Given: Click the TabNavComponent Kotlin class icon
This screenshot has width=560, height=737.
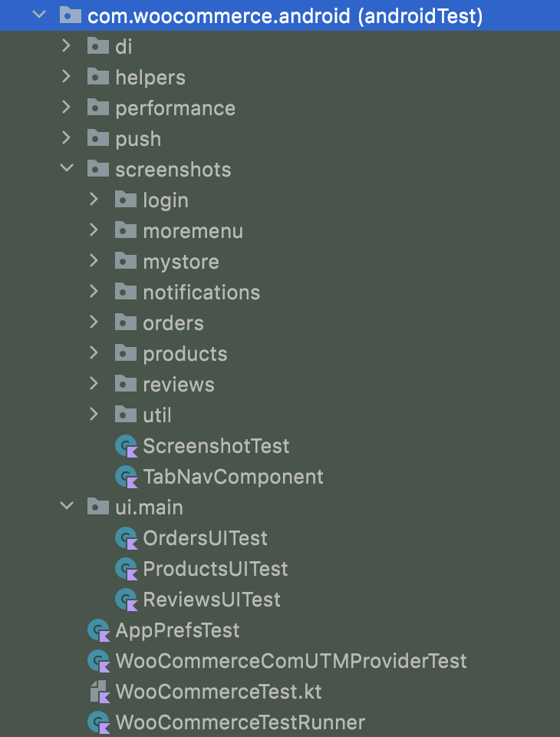Looking at the screenshot, I should tap(127, 477).
